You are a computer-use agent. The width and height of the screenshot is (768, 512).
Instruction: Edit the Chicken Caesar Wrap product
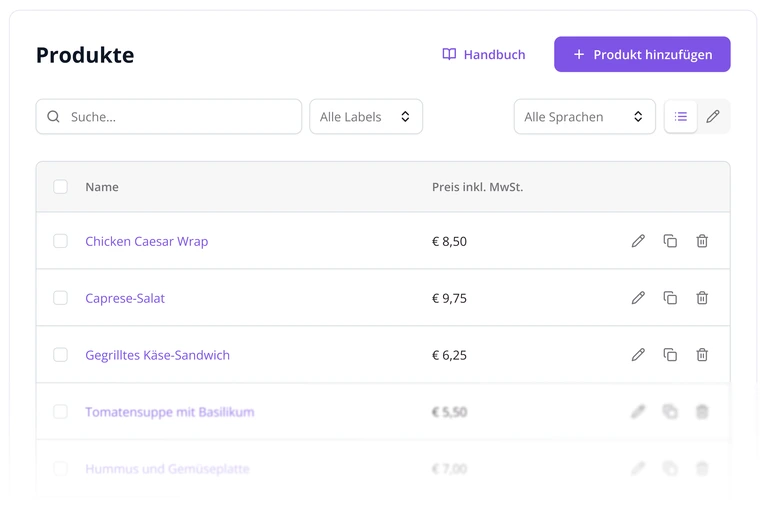[638, 241]
